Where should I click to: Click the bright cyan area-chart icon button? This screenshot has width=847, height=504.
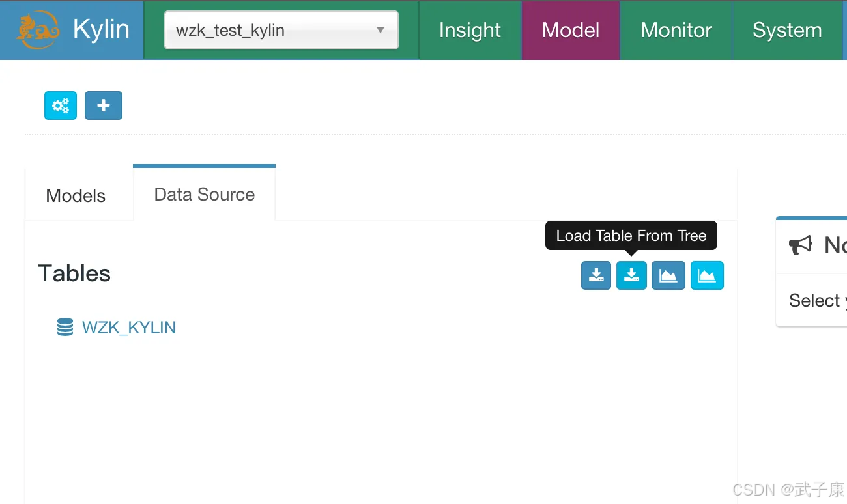pos(707,275)
